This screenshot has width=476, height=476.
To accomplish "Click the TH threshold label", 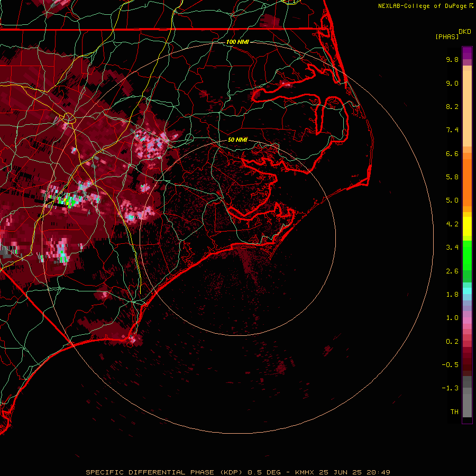I will tap(454, 412).
